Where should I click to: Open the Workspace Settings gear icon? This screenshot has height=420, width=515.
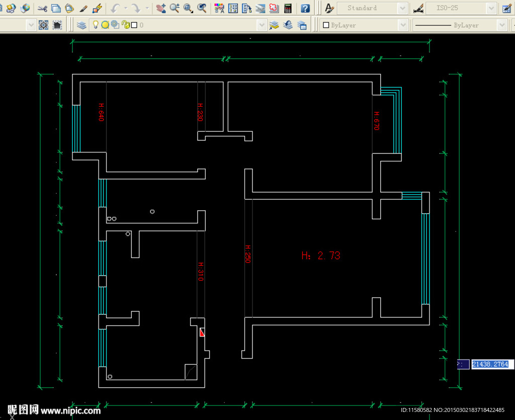click(44, 25)
